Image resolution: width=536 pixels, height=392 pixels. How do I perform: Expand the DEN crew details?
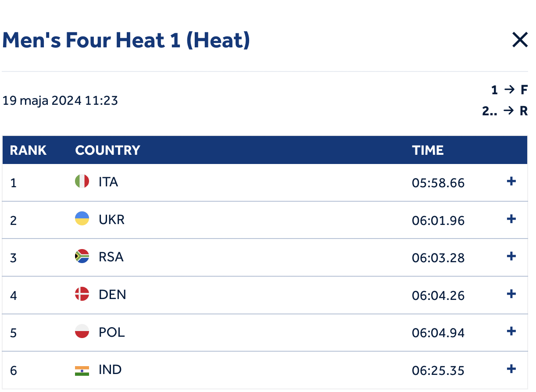(511, 294)
